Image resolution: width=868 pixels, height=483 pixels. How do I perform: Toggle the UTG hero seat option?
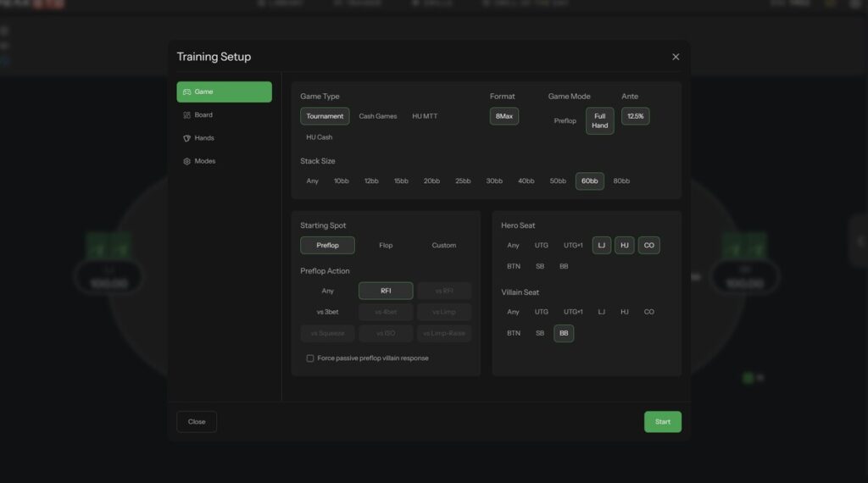coord(541,246)
